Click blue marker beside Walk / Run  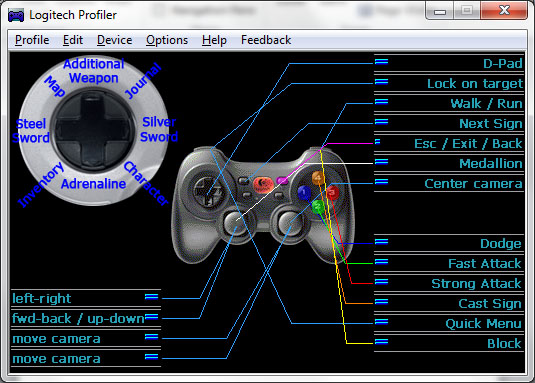pos(381,101)
